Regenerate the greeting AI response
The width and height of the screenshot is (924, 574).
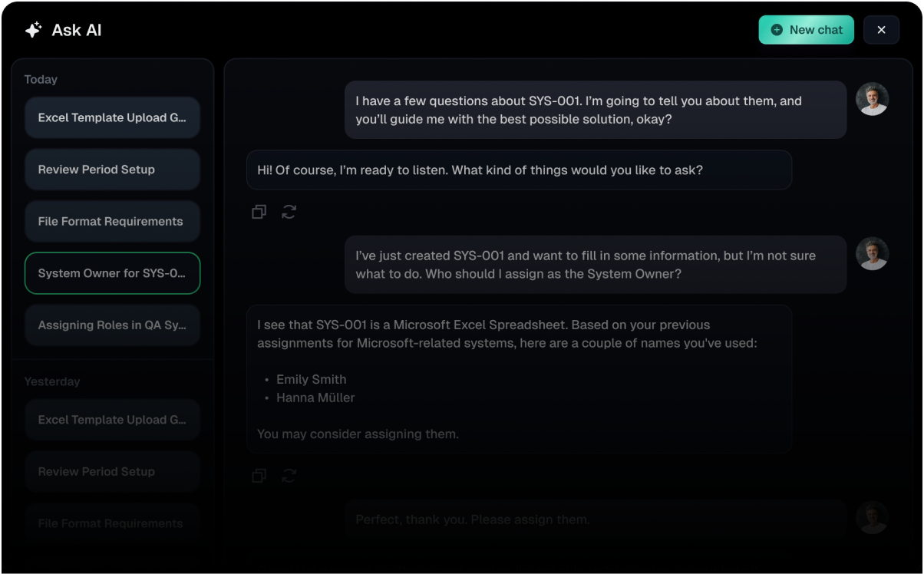(289, 212)
